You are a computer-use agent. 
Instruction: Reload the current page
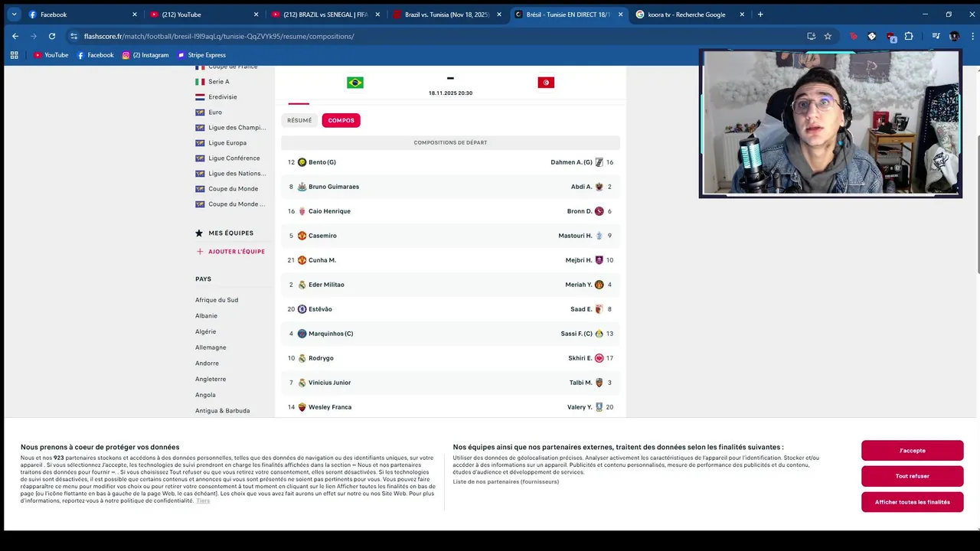click(52, 36)
